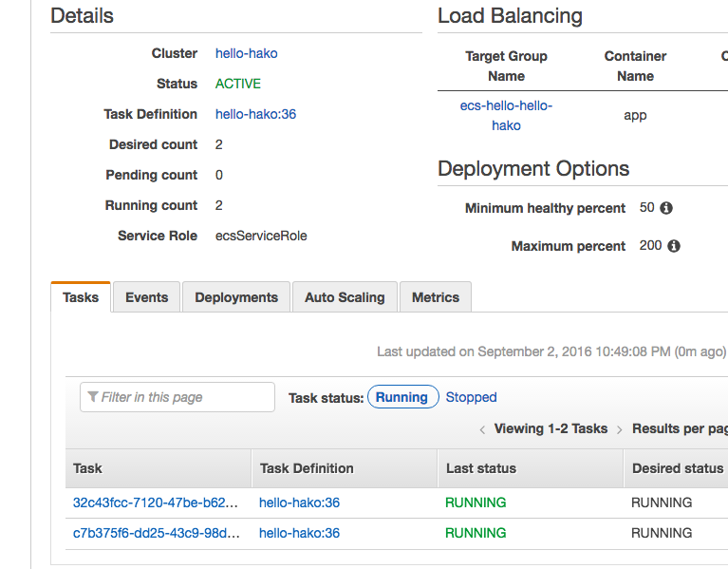Open the Events tab
The width and height of the screenshot is (728, 569).
(147, 297)
